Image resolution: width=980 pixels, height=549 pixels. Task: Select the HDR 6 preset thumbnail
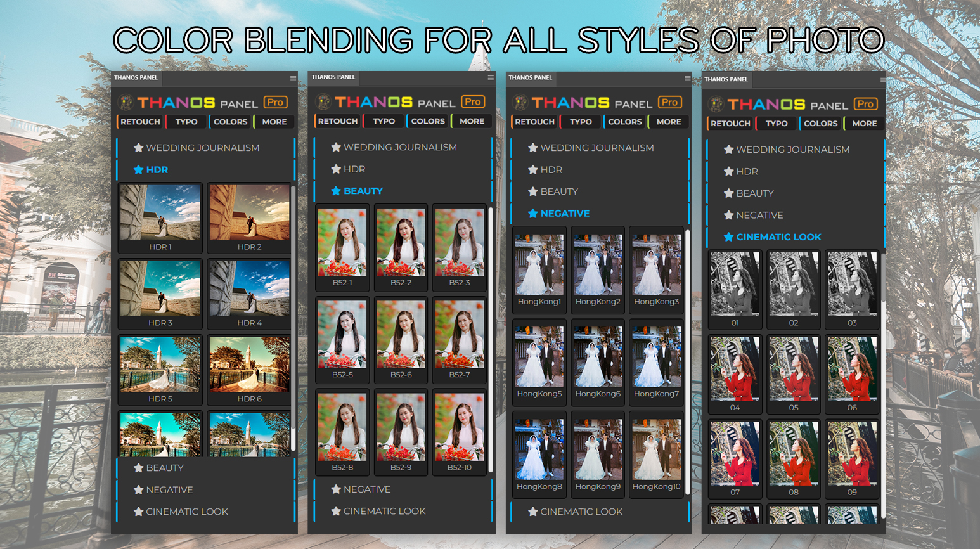pyautogui.click(x=249, y=370)
